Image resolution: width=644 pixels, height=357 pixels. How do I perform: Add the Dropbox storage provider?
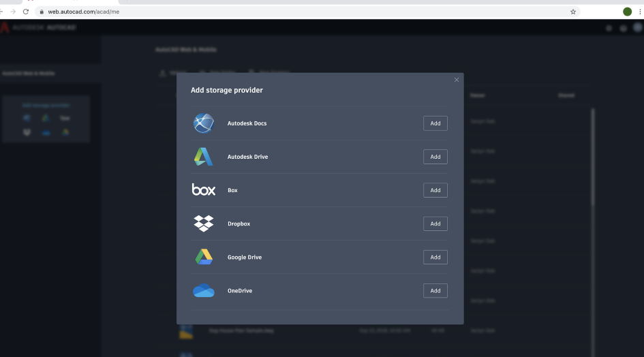point(435,223)
